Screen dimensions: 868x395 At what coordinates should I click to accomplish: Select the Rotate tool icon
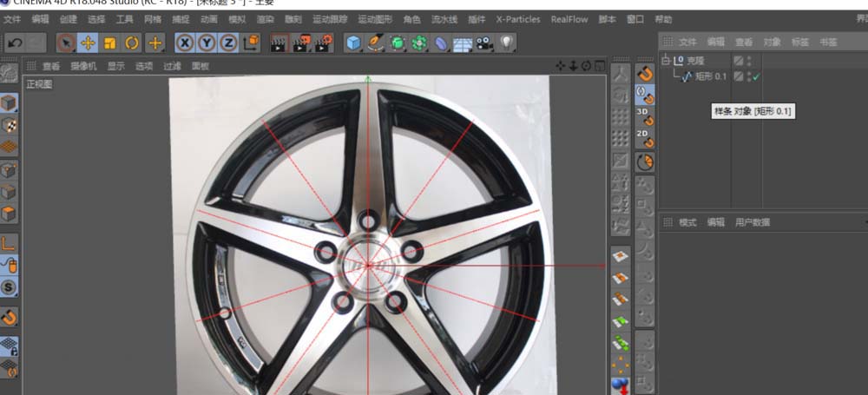tap(132, 43)
